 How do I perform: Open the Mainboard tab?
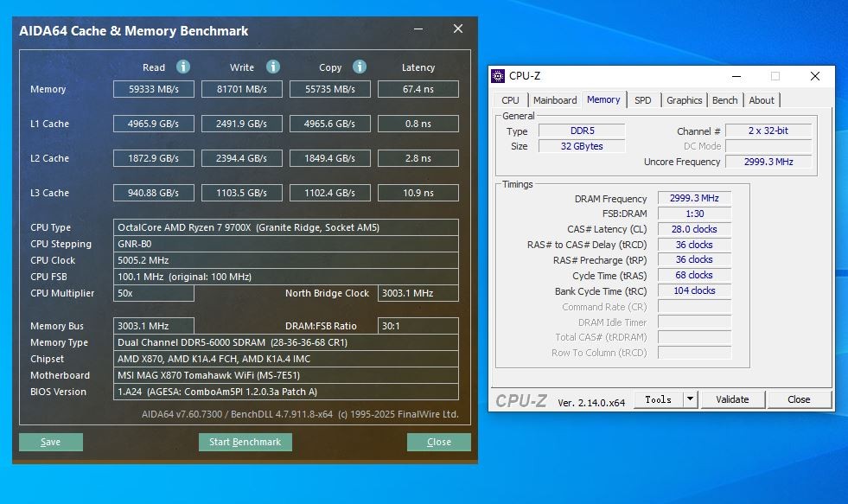pyautogui.click(x=554, y=100)
